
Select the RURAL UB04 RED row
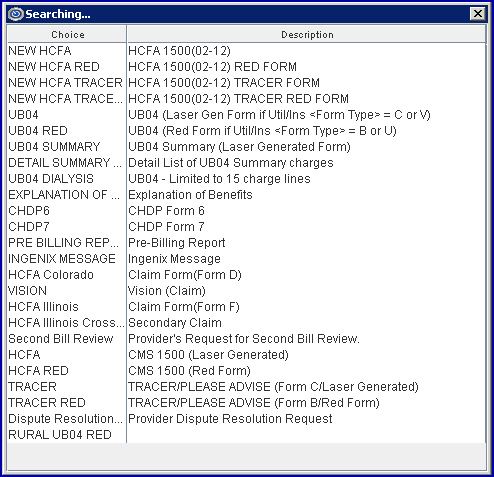coord(246,435)
